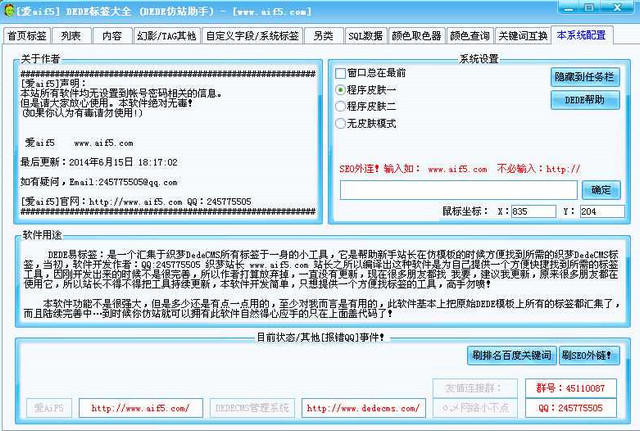
Task: Click the 爱AiF5 button
Action: pos(49,408)
